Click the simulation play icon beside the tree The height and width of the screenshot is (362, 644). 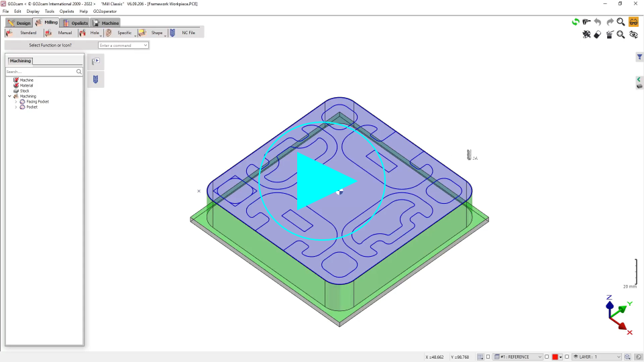(95, 62)
